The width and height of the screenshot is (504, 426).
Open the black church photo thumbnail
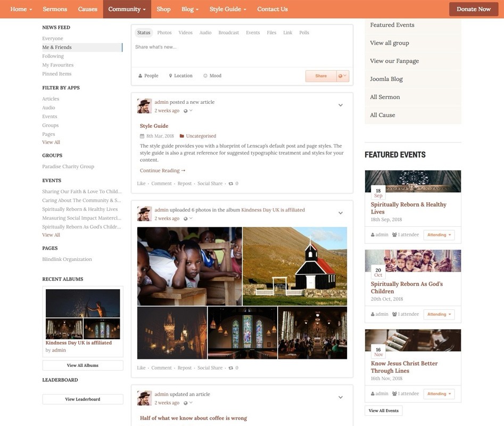pyautogui.click(x=295, y=266)
